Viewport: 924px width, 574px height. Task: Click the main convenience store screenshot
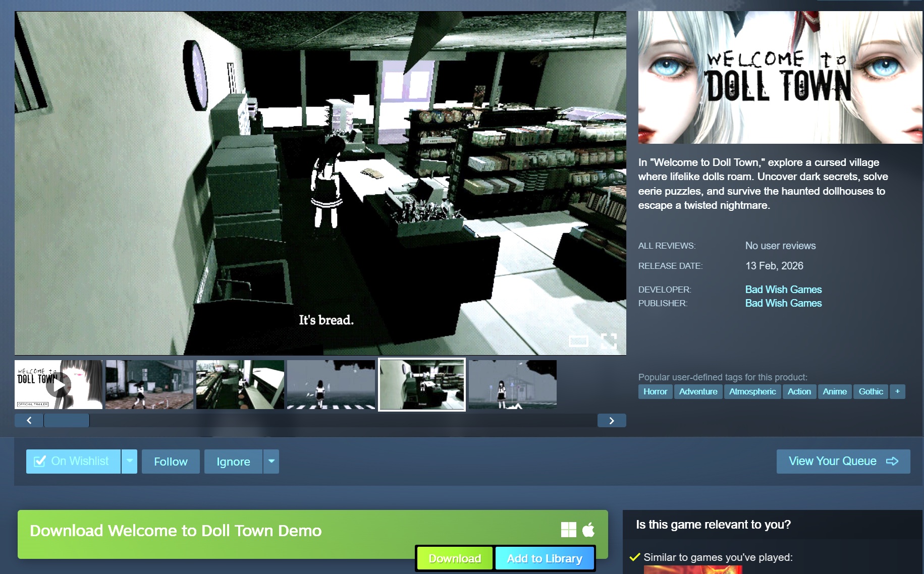click(320, 183)
